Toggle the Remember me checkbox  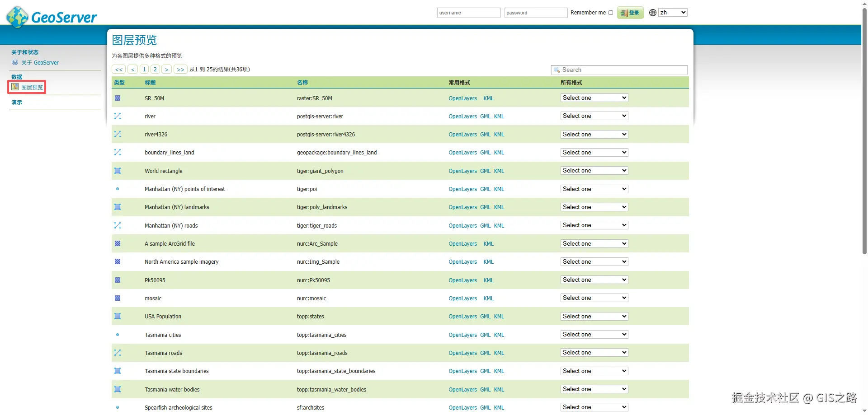pos(611,13)
